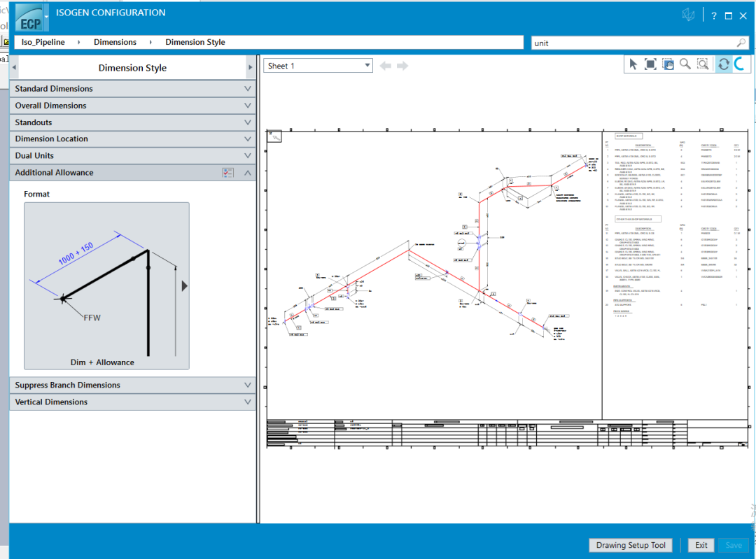The height and width of the screenshot is (559, 756).
Task: Click the fit-to-window view icon
Action: pyautogui.click(x=650, y=64)
